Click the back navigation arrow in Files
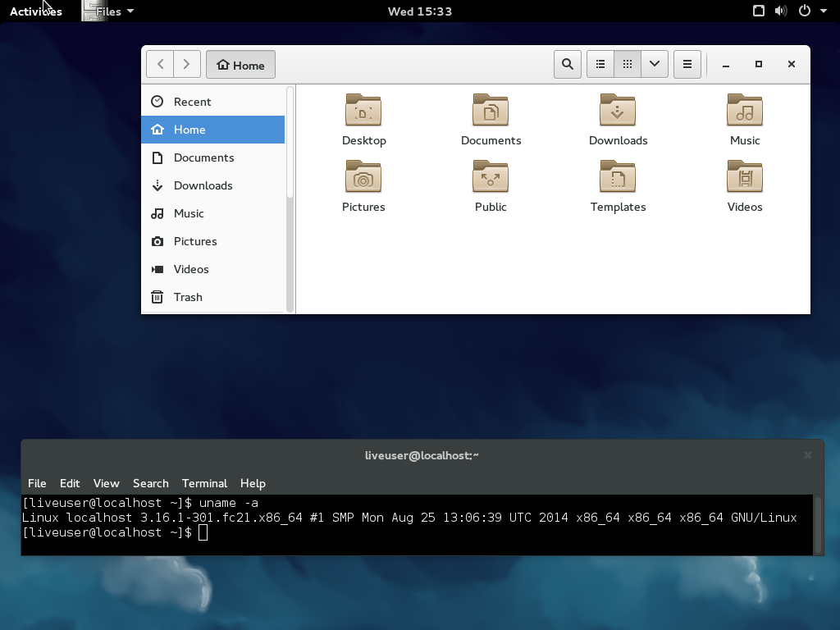 click(x=160, y=64)
